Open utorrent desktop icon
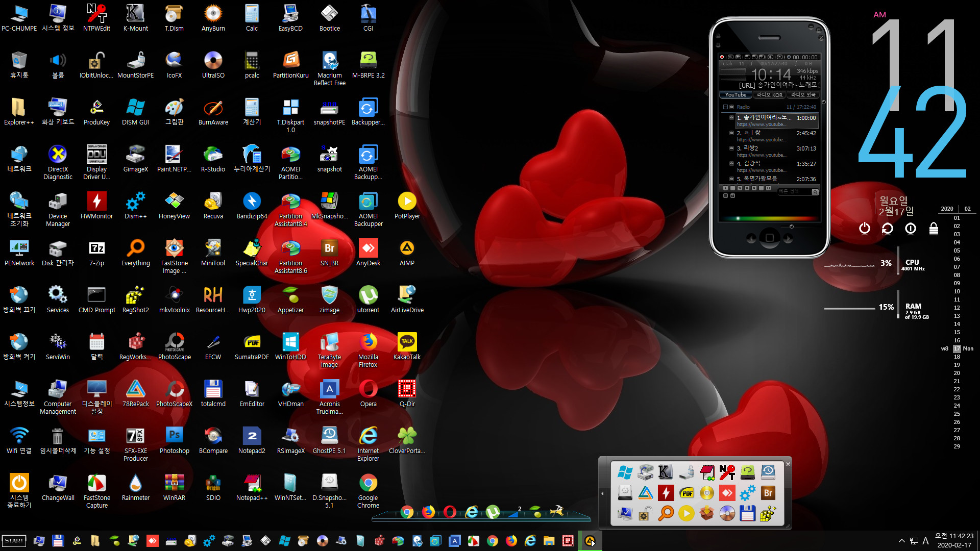Screen dimensions: 980x551 pos(368,299)
